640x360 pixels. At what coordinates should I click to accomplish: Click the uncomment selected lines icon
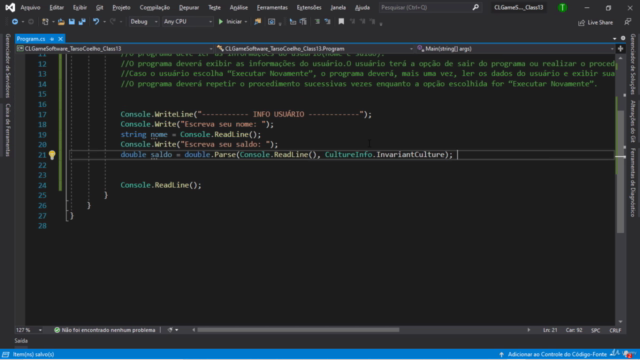(327, 22)
